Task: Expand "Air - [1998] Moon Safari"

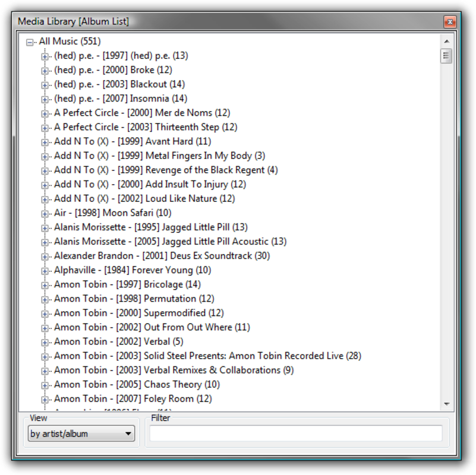Action: coord(45,213)
